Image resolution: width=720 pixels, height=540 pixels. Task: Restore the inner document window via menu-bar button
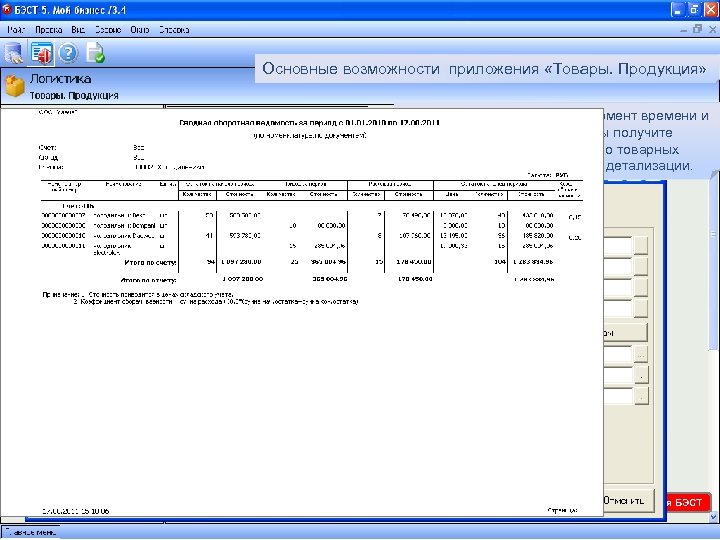[697, 30]
